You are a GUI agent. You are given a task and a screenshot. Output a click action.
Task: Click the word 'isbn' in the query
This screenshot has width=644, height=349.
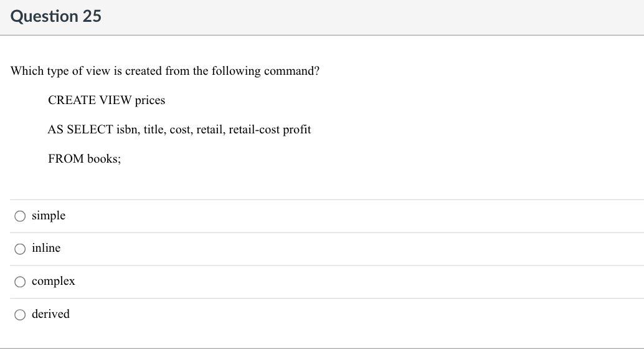pyautogui.click(x=127, y=130)
